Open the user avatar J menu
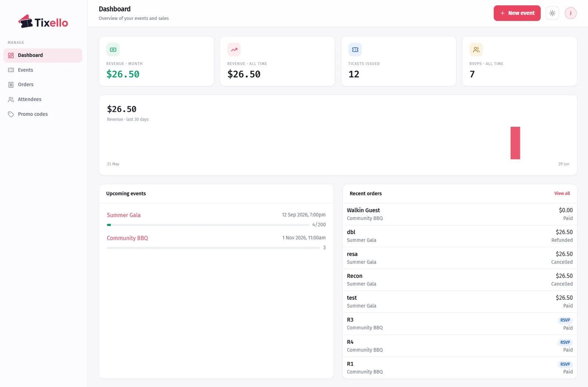This screenshot has width=588, height=387. [x=571, y=13]
